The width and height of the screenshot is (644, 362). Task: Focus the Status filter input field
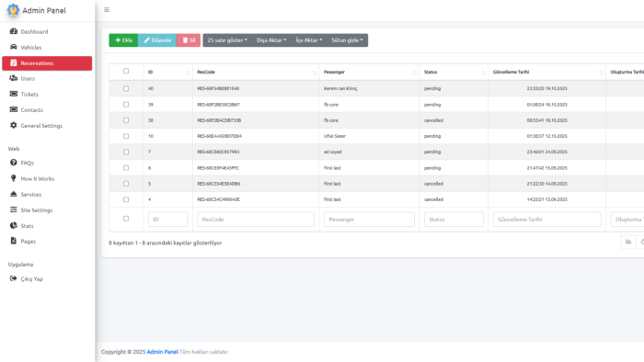pos(454,220)
